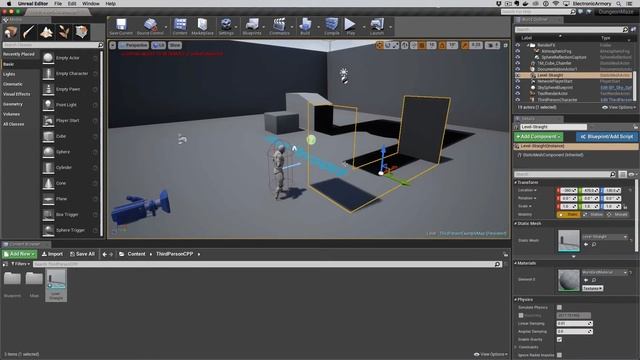Click the World Outliner search field
The image size is (640, 360).
571,29
